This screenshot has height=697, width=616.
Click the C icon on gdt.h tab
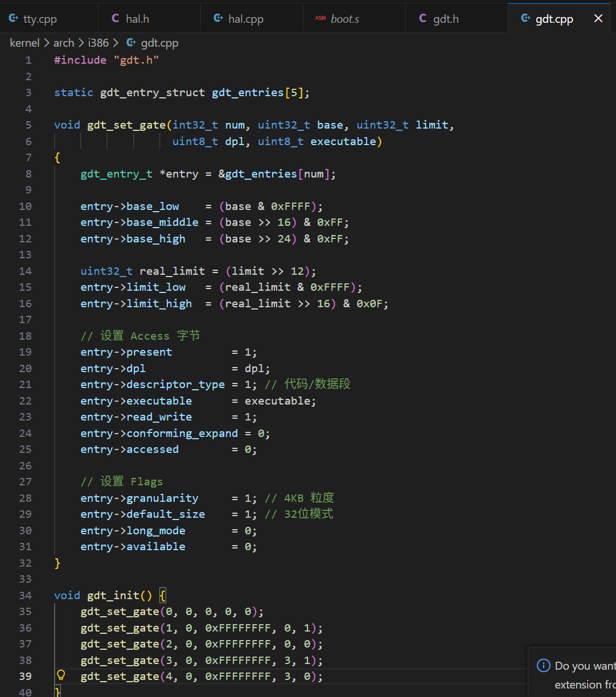tap(423, 19)
